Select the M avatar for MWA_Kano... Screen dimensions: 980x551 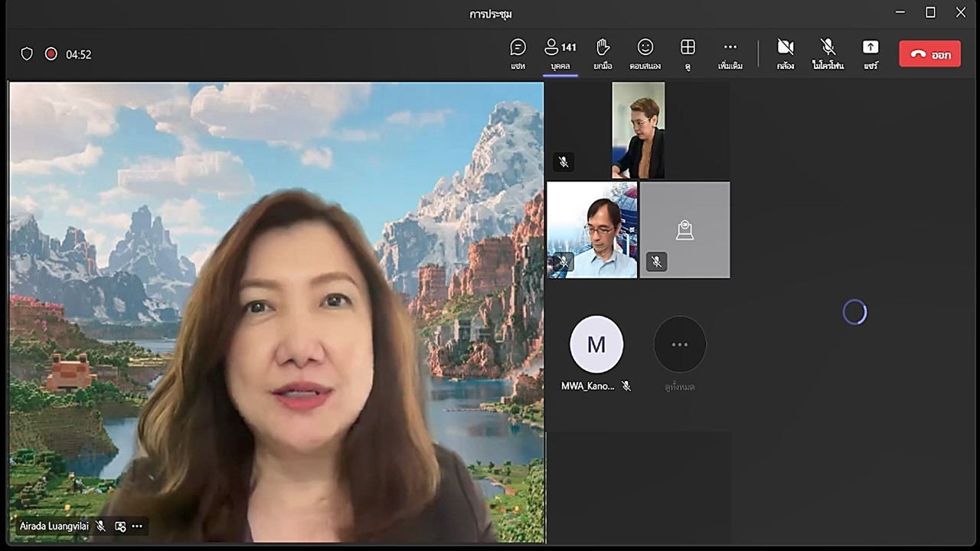[596, 344]
